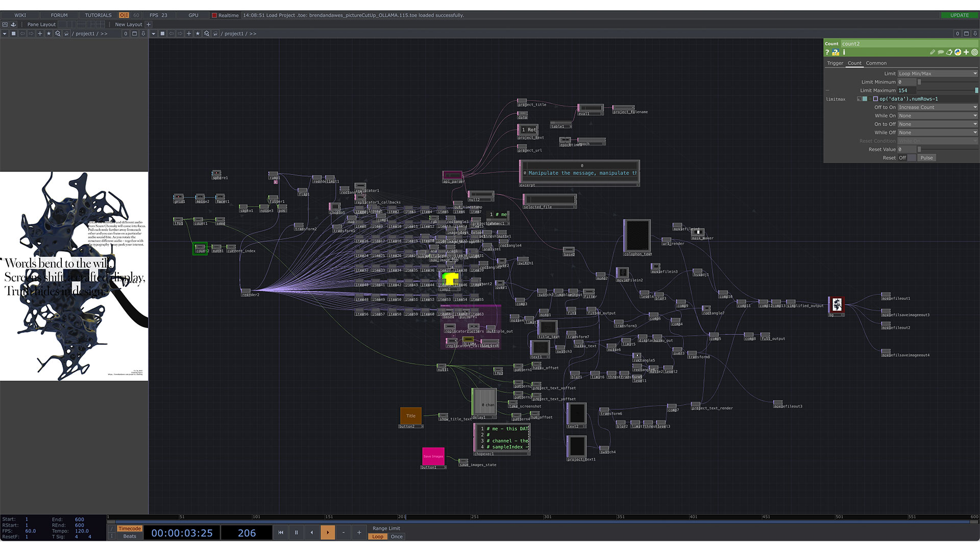This screenshot has width=980, height=551.
Task: Open operator help question mark icon
Action: click(x=827, y=52)
